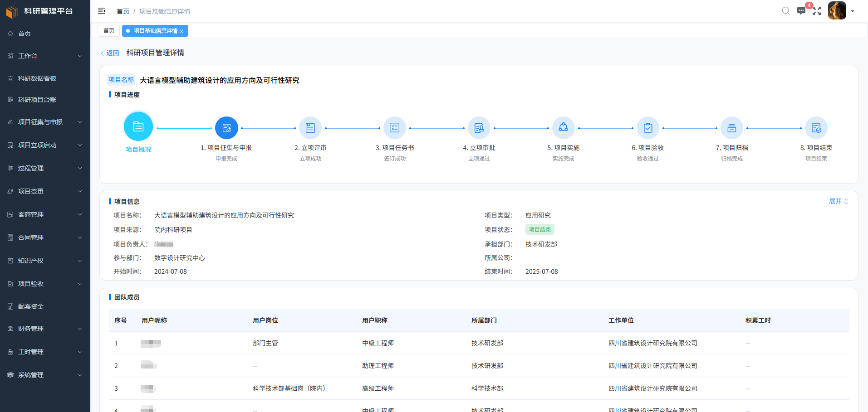868x412 pixels.
Task: Expand the 知识产权 sidebar menu
Action: click(x=45, y=261)
